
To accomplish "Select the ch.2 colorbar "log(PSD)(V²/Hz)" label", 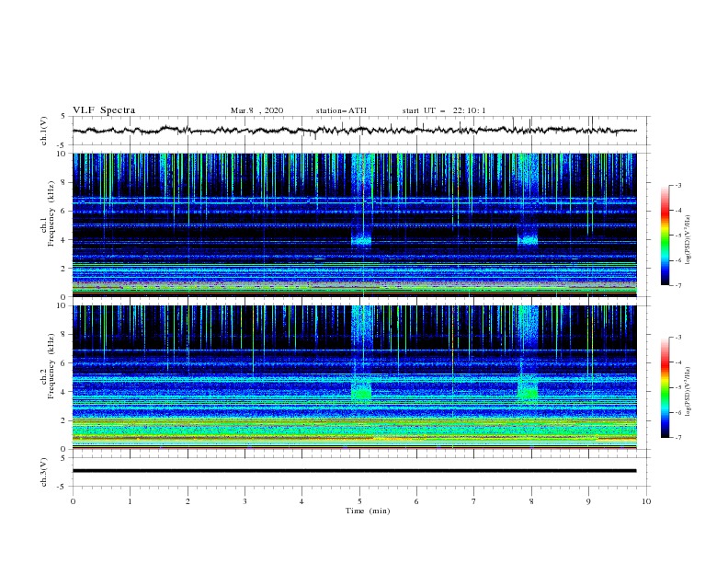I will coord(688,392).
